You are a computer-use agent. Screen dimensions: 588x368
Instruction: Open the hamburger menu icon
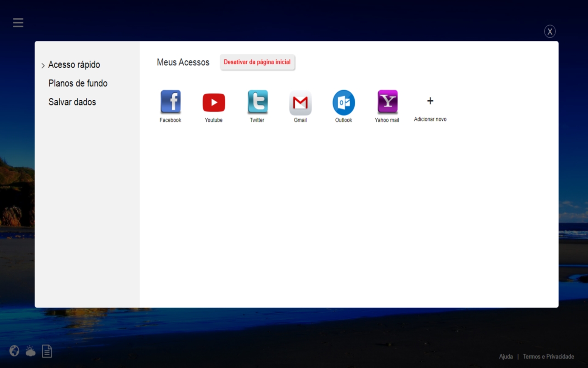(x=18, y=23)
